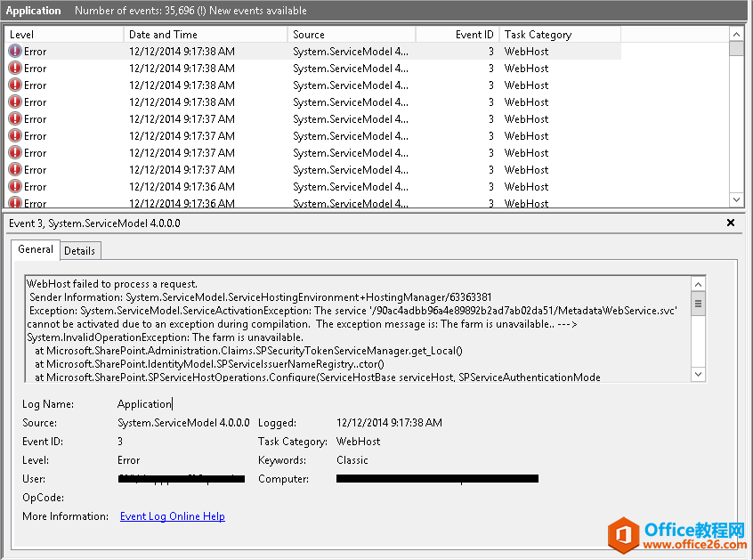Click the 'System.InvalidOperationException: The farm is unavailable.' line
The width and height of the screenshot is (753, 560).
(x=166, y=337)
